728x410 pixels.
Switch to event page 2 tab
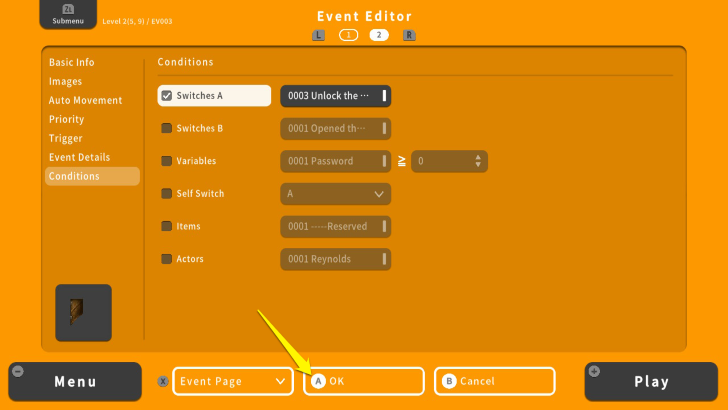[x=379, y=35]
